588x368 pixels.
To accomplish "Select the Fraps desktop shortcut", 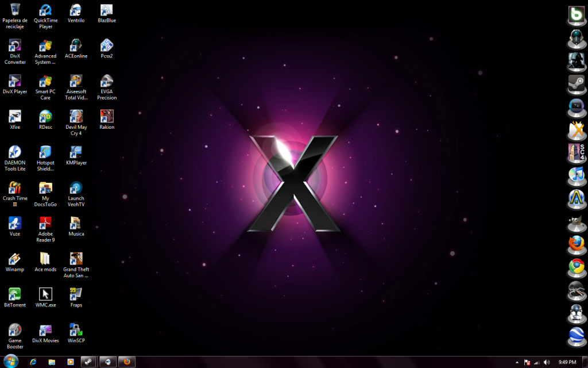I will click(76, 298).
